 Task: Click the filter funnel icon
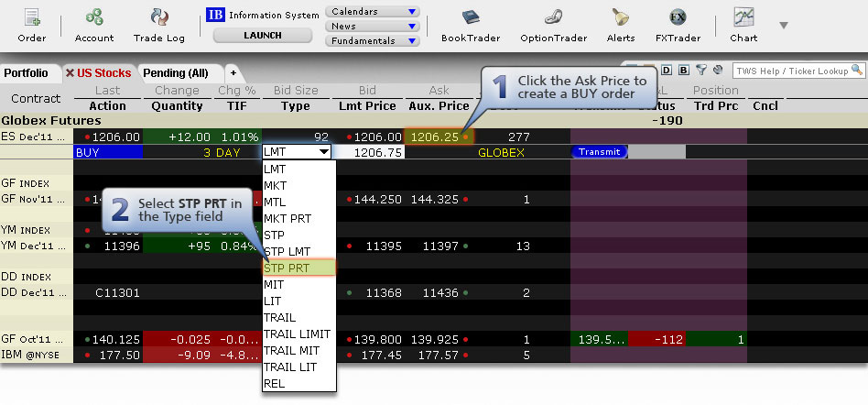click(x=700, y=70)
